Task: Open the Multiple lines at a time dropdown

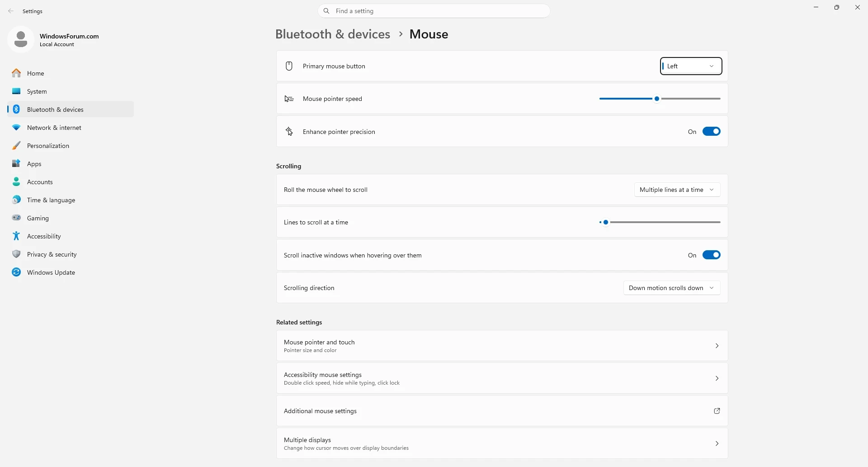Action: pos(677,190)
